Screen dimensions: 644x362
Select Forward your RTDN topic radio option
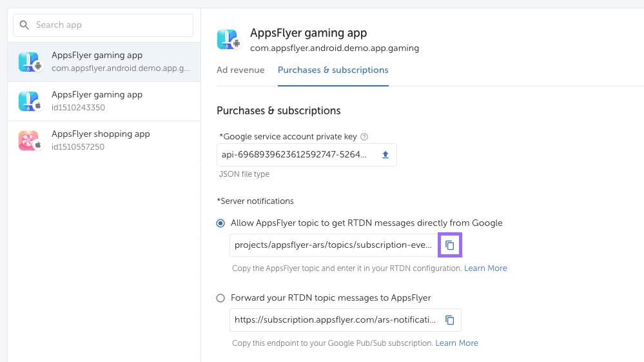tap(221, 298)
